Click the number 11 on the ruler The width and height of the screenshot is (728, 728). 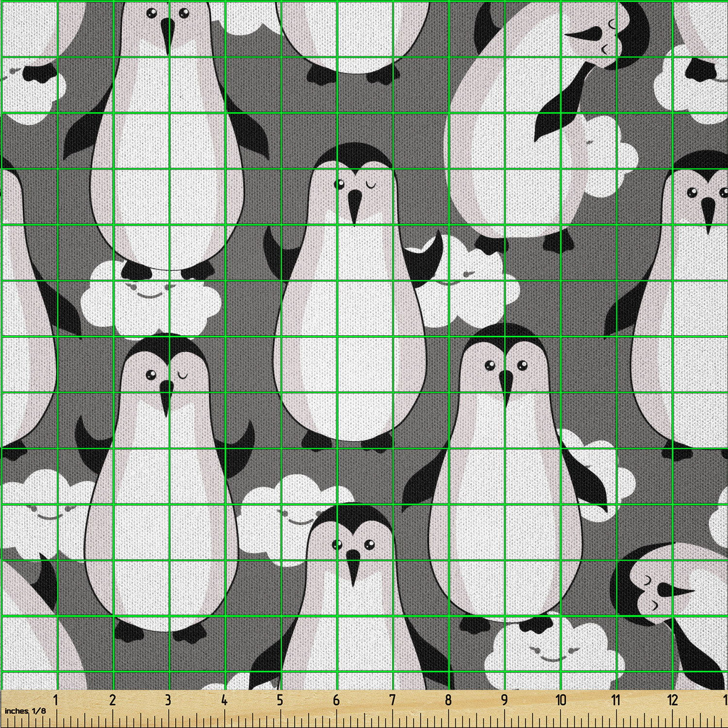point(616,700)
